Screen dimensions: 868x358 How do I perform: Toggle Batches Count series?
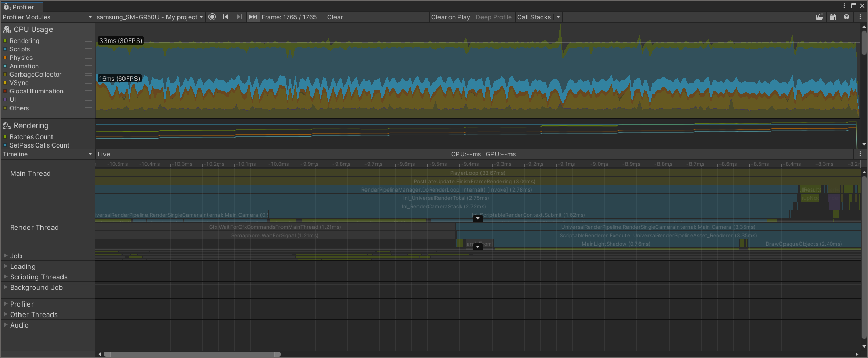[x=5, y=137]
